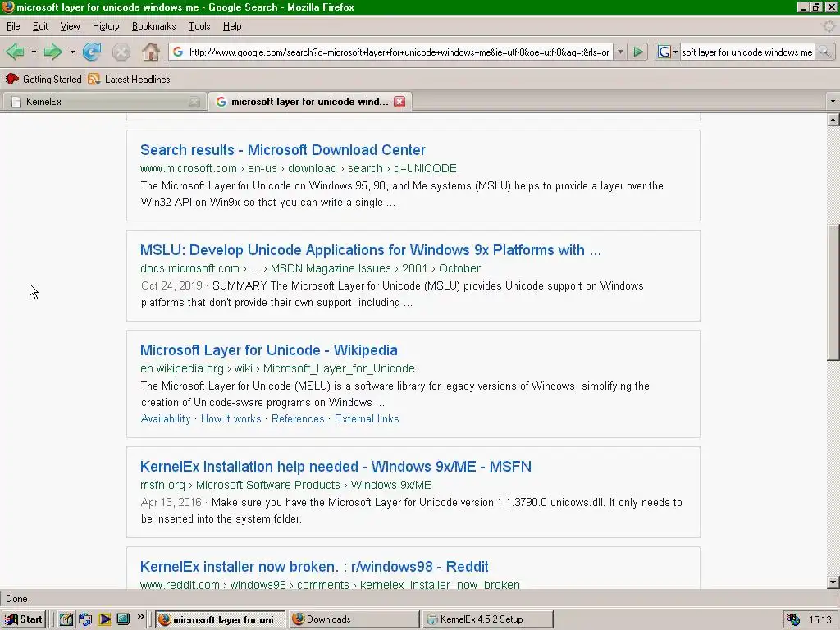840x630 pixels.
Task: Switch to KernelEx 4.5.2 Setup in taskbar
Action: [487, 619]
